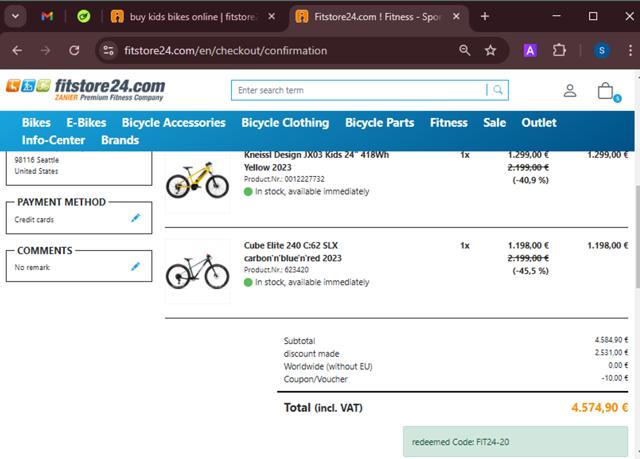Close the Fitstore24.com Fitness tab

(456, 16)
